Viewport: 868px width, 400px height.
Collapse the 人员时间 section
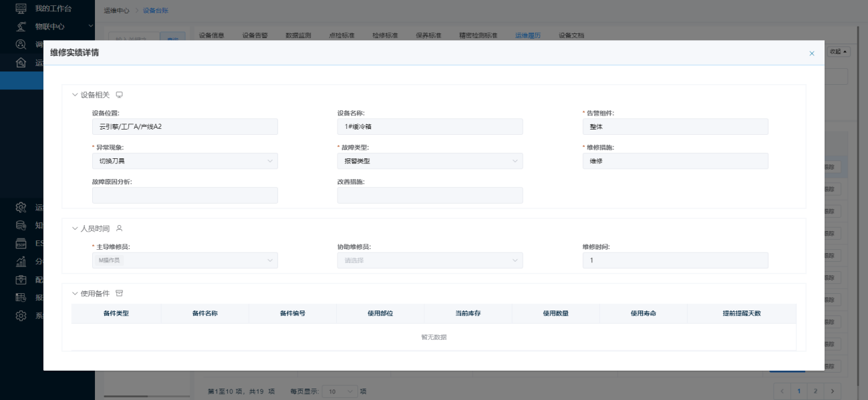(x=75, y=228)
